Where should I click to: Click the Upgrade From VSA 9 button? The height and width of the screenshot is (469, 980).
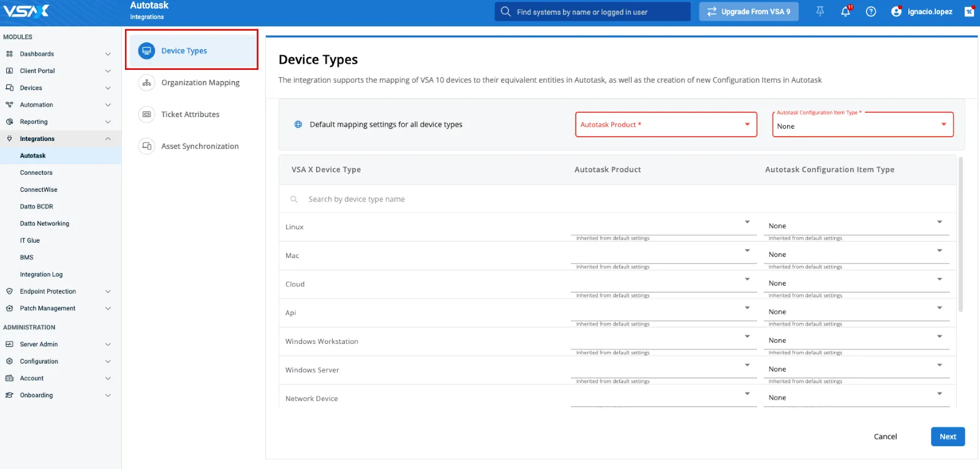(748, 12)
